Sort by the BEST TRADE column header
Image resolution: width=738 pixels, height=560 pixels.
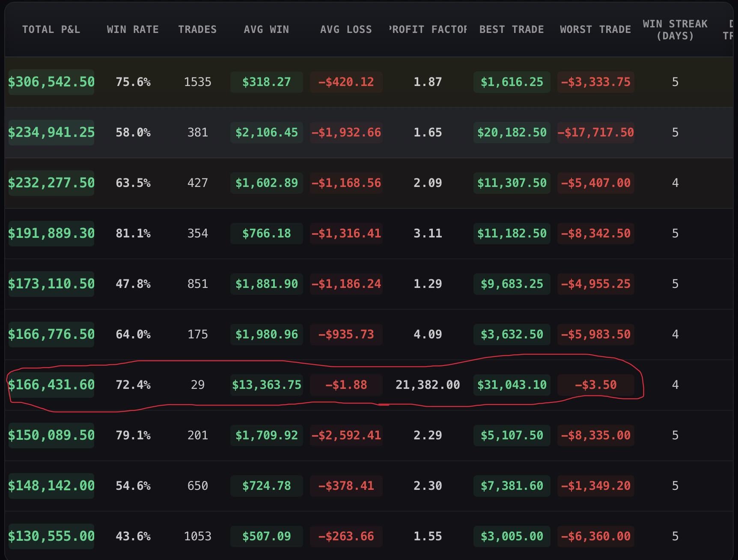tap(511, 29)
